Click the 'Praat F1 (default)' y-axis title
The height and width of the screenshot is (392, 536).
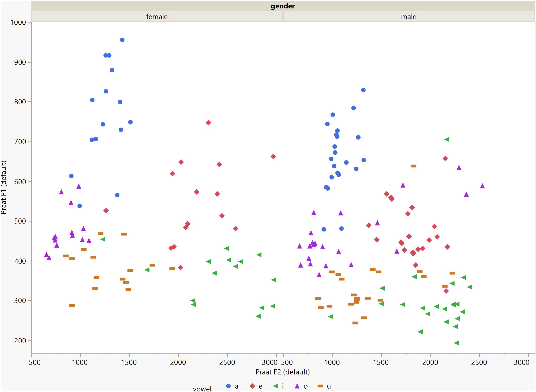(4, 187)
